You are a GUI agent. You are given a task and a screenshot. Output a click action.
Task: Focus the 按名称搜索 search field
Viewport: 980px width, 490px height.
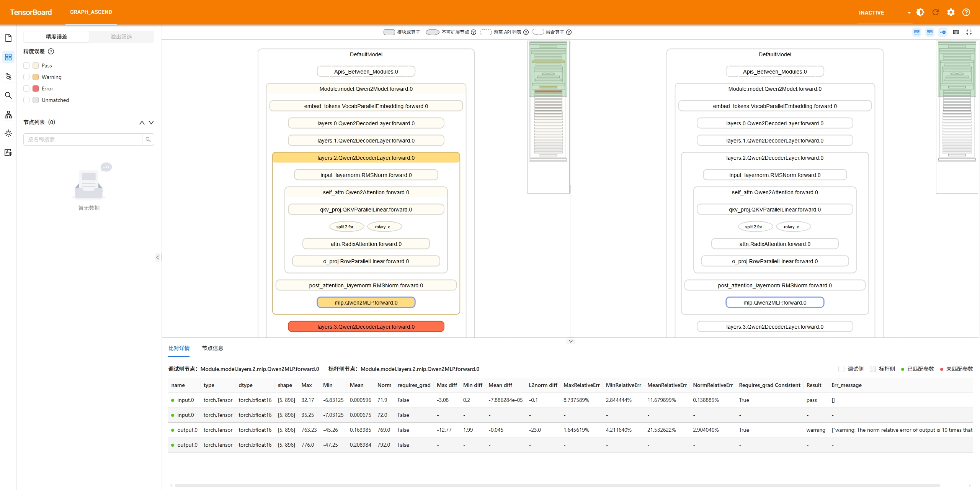tap(83, 139)
